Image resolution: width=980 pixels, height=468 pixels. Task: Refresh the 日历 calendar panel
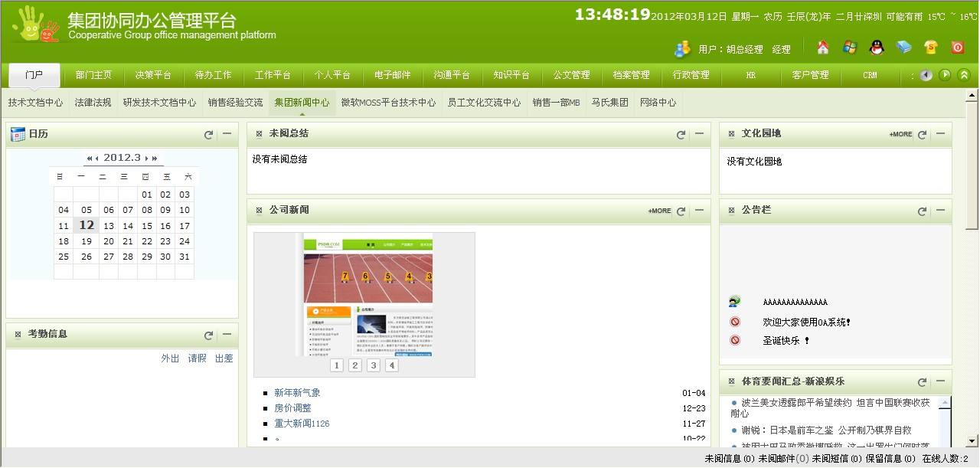208,135
